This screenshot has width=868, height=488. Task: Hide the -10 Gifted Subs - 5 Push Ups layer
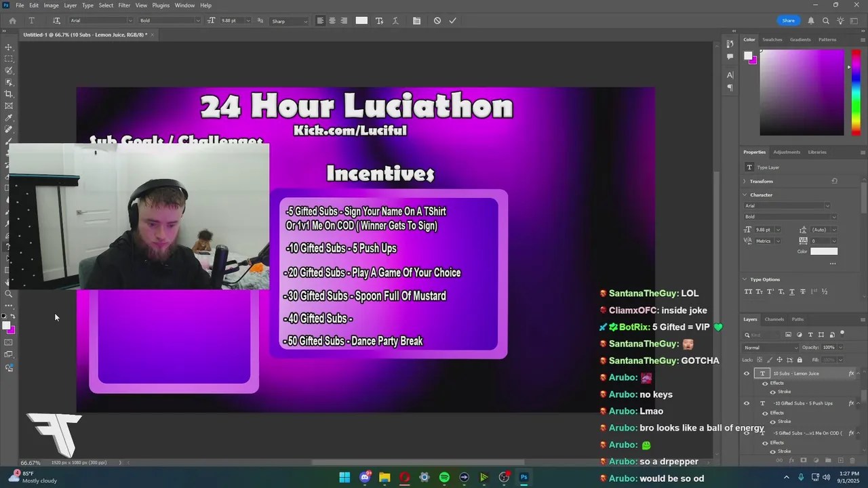747,403
